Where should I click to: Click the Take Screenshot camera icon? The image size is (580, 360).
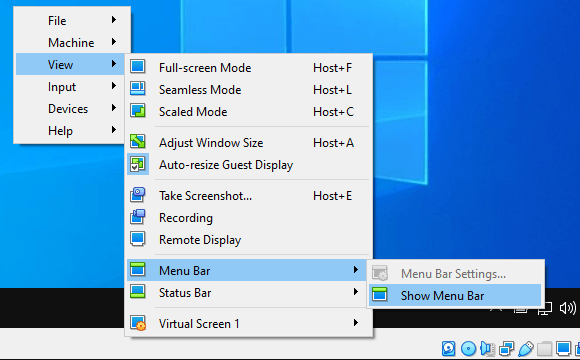pos(138,195)
